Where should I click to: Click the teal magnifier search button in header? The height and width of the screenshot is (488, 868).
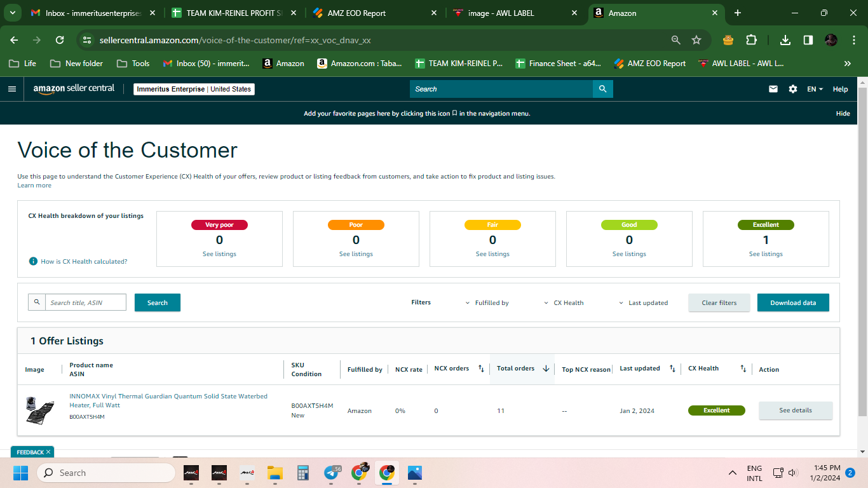[603, 89]
